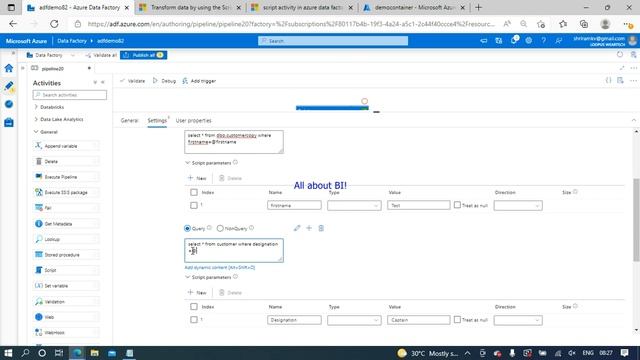Open Azure notifications bell icon
640x360 pixels.
(514, 40)
